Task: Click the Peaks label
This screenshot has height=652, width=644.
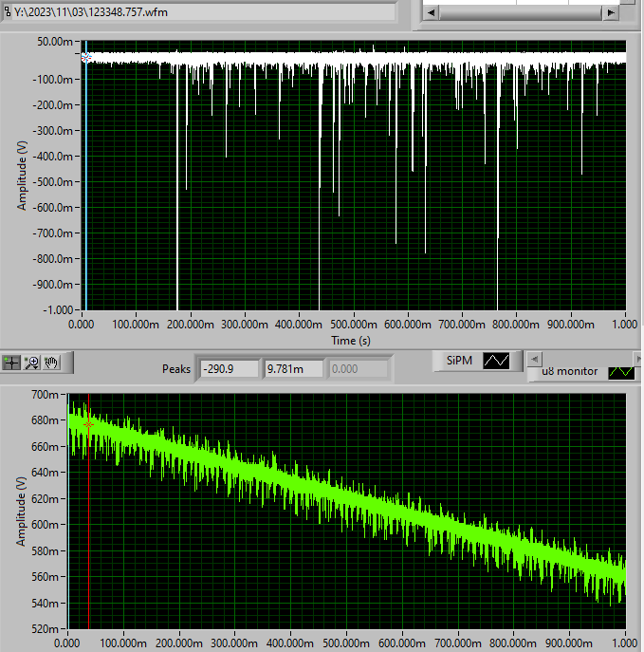Action: 176,369
